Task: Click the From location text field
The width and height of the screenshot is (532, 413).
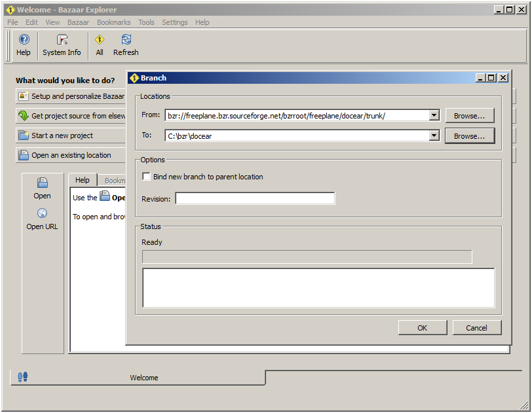Action: tap(297, 116)
